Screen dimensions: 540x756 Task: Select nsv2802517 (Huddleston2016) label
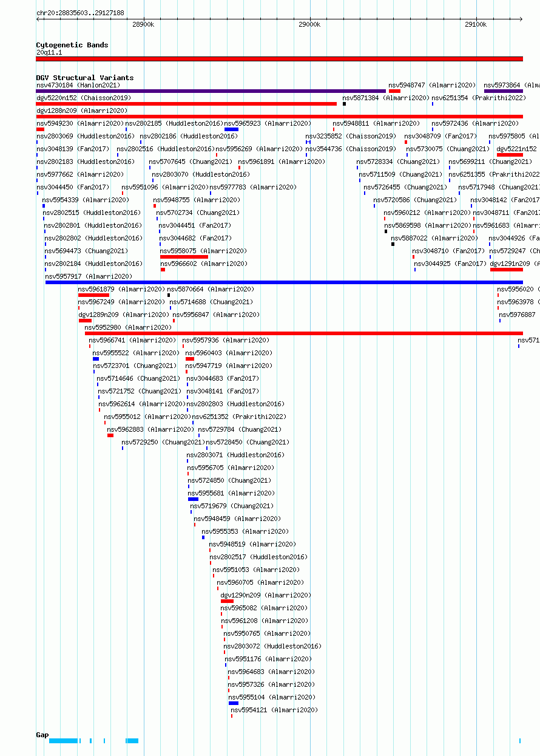(258, 557)
